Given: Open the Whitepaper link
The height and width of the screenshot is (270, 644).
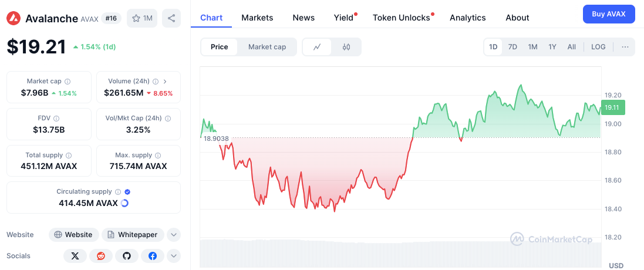Looking at the screenshot, I should pyautogui.click(x=133, y=235).
